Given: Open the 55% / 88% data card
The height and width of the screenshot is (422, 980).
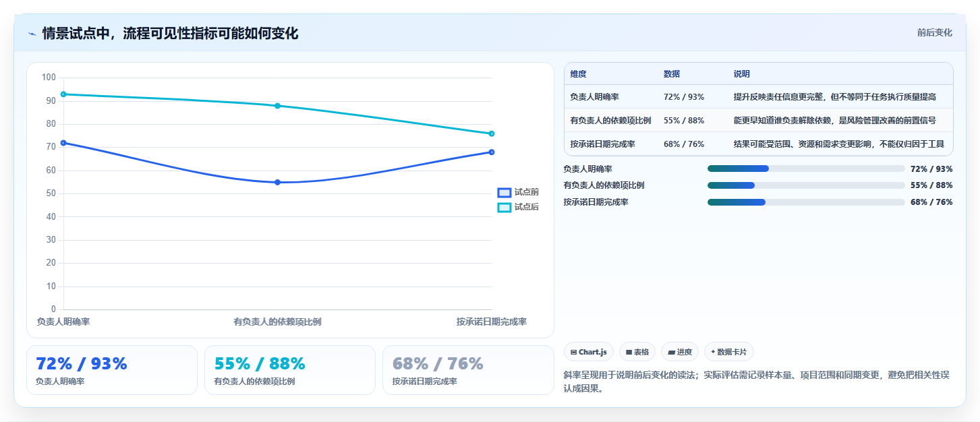Looking at the screenshot, I should pyautogui.click(x=290, y=370).
